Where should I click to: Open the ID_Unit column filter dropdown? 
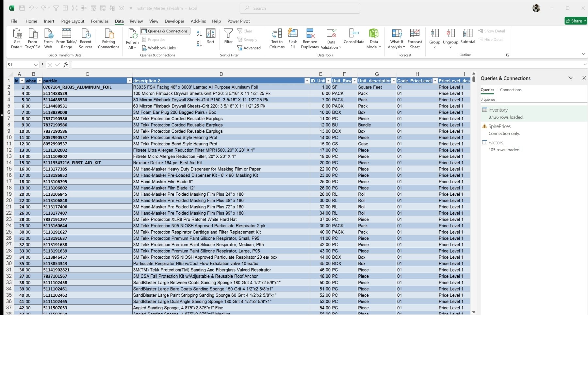pos(328,81)
